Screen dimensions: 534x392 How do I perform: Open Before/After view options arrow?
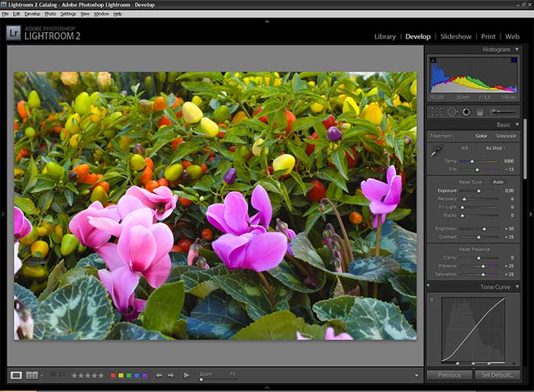click(x=41, y=375)
